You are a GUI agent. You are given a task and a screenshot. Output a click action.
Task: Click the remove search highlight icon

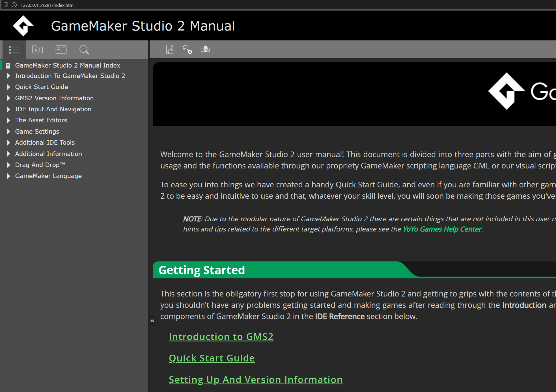[x=187, y=49]
